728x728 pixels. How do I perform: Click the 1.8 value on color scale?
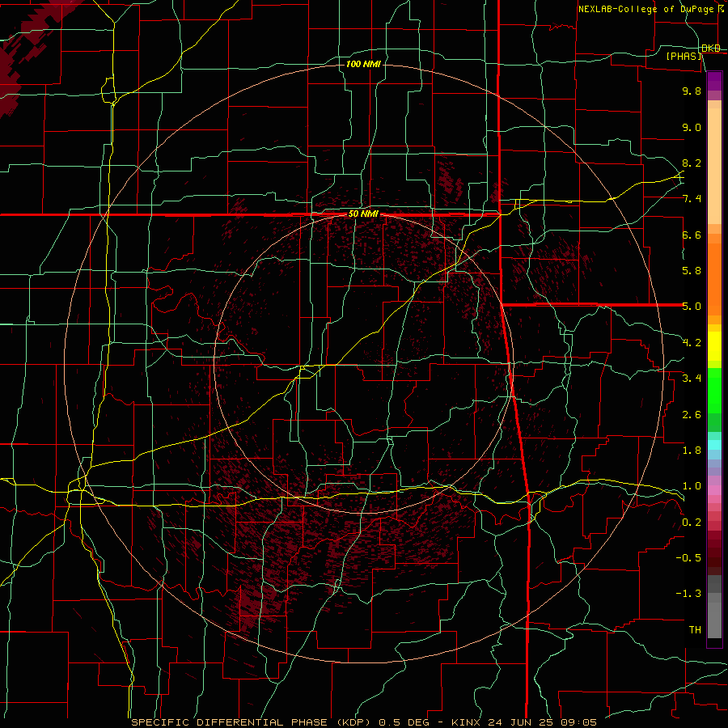692,451
